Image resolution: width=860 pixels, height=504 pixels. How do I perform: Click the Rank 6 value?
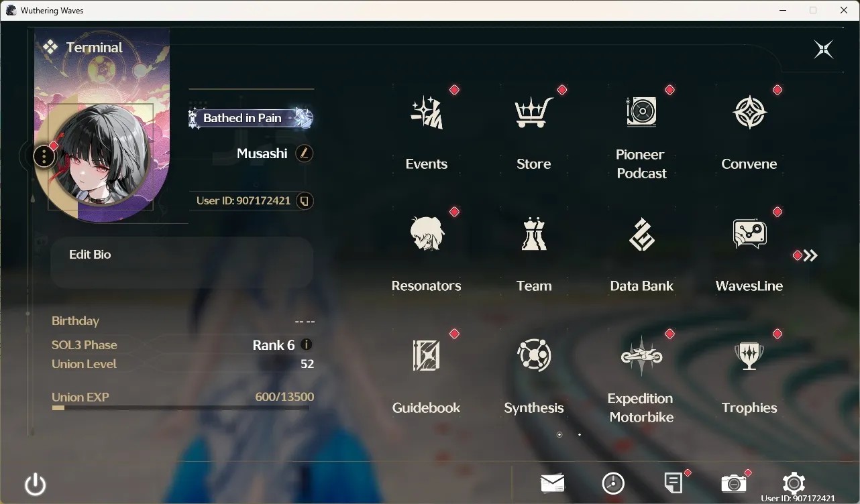(x=274, y=345)
